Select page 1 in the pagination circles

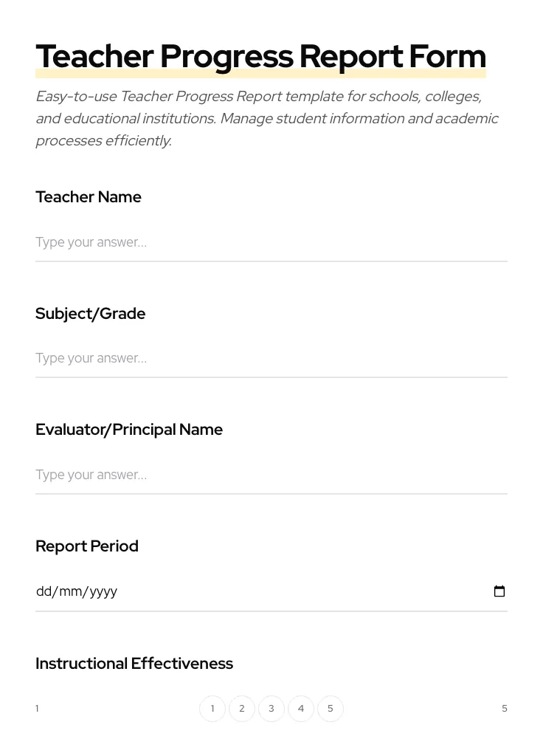(212, 708)
